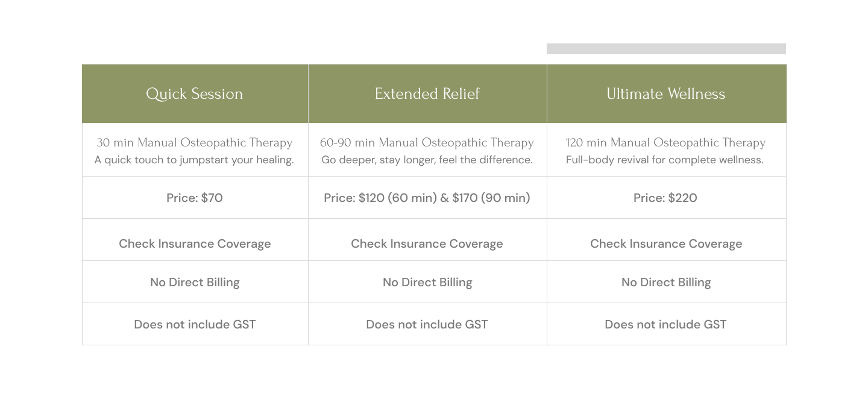The image size is (868, 408).
Task: Click "Does not include GST" under Extended Relief
Action: [427, 324]
